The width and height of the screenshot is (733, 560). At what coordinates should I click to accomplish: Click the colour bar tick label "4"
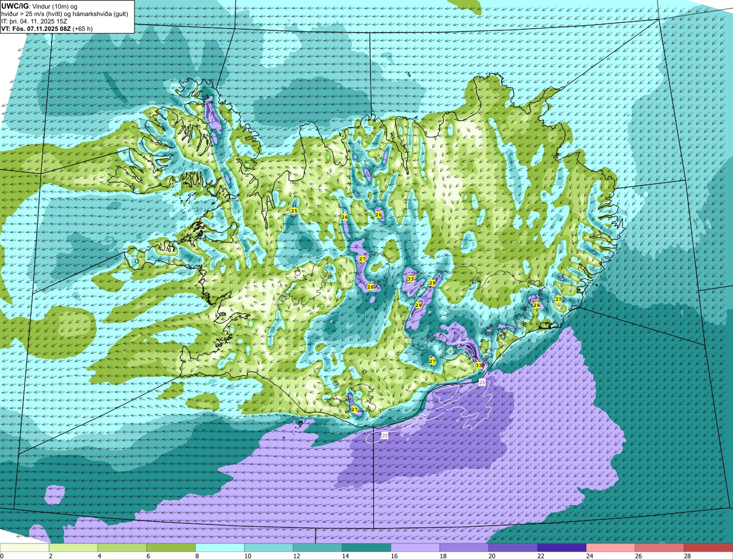99,556
